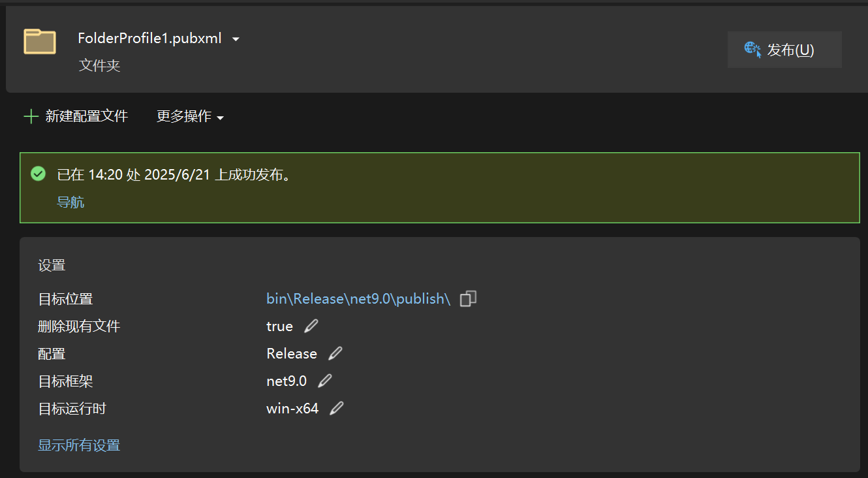The height and width of the screenshot is (478, 868).
Task: Open the FolderProfile1.pubxml profile dropdown
Action: pyautogui.click(x=236, y=39)
